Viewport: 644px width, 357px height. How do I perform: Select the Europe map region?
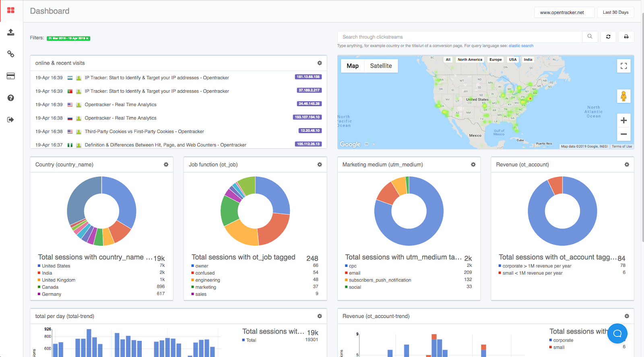click(495, 59)
